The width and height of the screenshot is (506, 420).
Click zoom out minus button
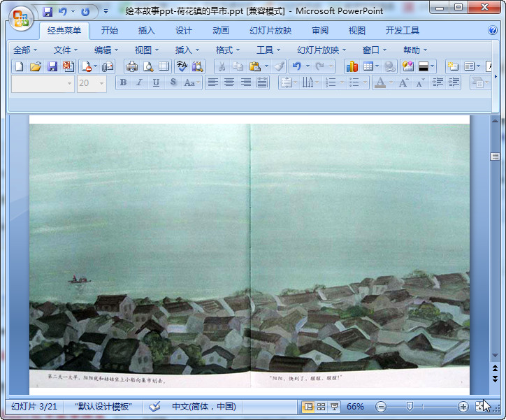click(x=381, y=407)
